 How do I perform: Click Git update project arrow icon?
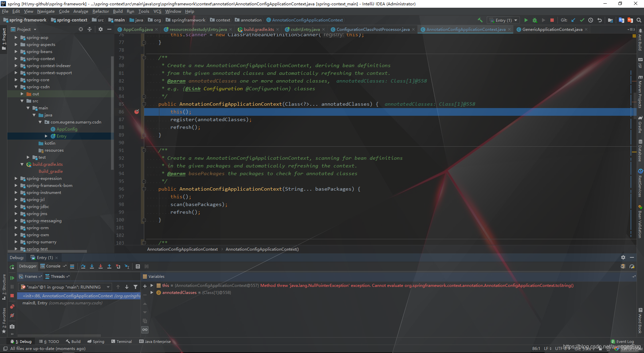point(573,20)
